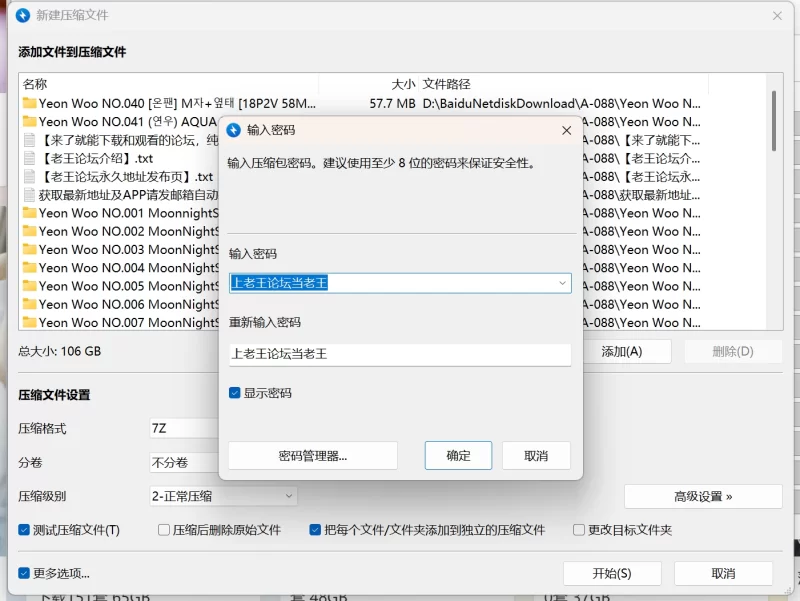Toggle 更改目标文件夹 checkbox
This screenshot has height=601, width=800.
(x=579, y=530)
